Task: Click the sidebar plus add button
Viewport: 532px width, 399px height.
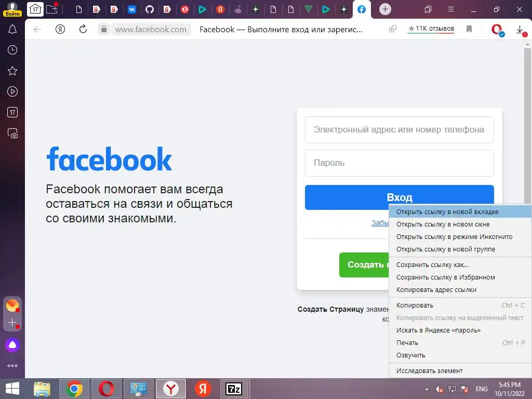Action: click(x=12, y=323)
